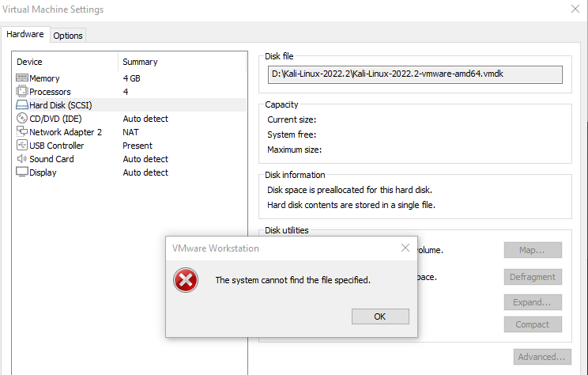588x375 pixels.
Task: Click the Network Adapter 2 icon
Action: (22, 131)
